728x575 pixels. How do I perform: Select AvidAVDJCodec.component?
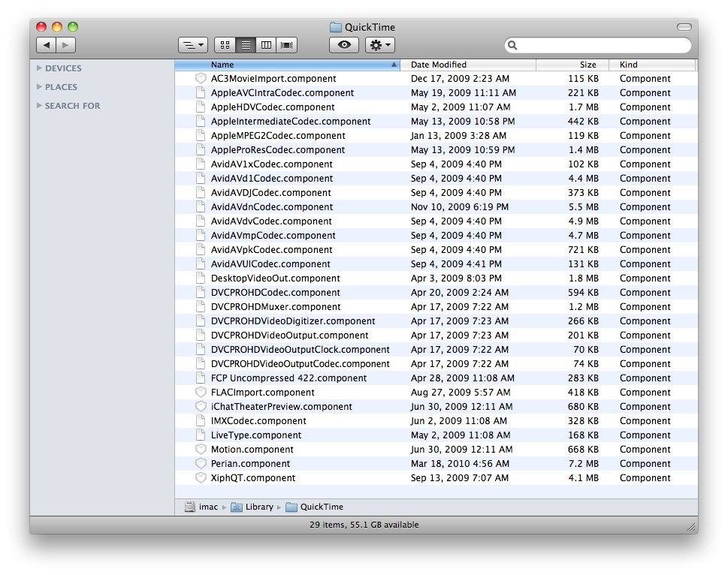[x=436, y=193]
